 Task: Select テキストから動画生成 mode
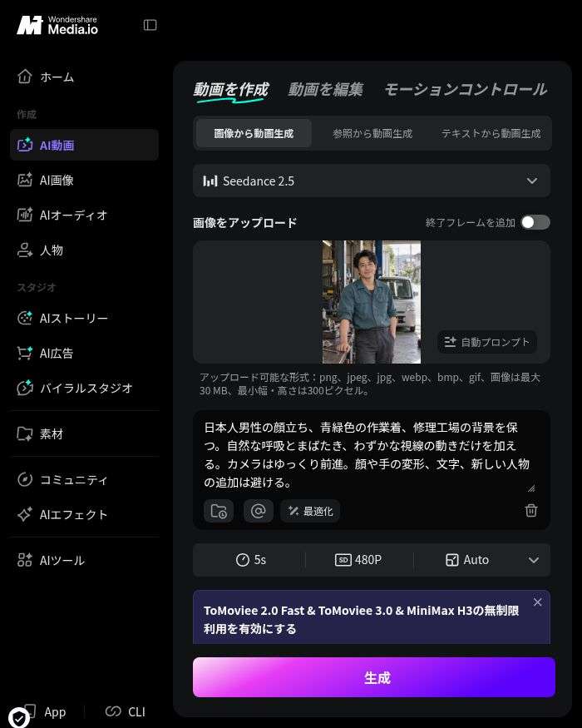491,133
